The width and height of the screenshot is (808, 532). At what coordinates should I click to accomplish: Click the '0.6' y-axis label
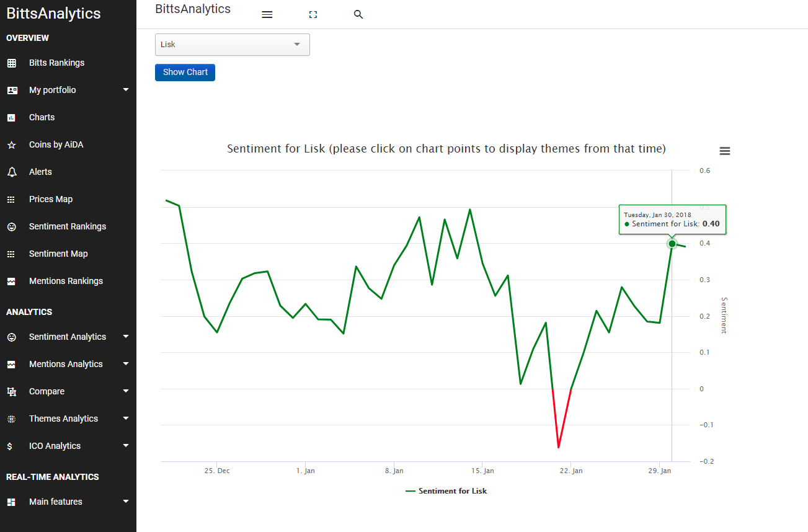pos(705,171)
